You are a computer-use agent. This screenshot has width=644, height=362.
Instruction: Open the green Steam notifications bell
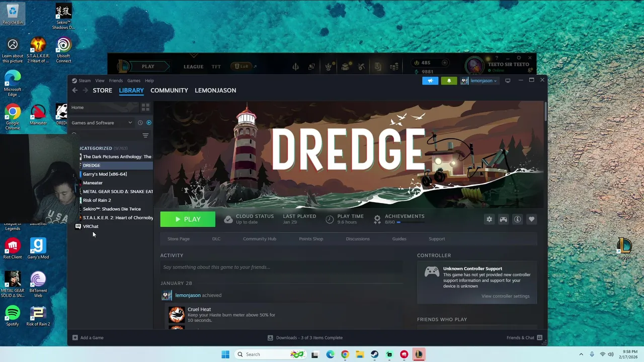point(449,80)
